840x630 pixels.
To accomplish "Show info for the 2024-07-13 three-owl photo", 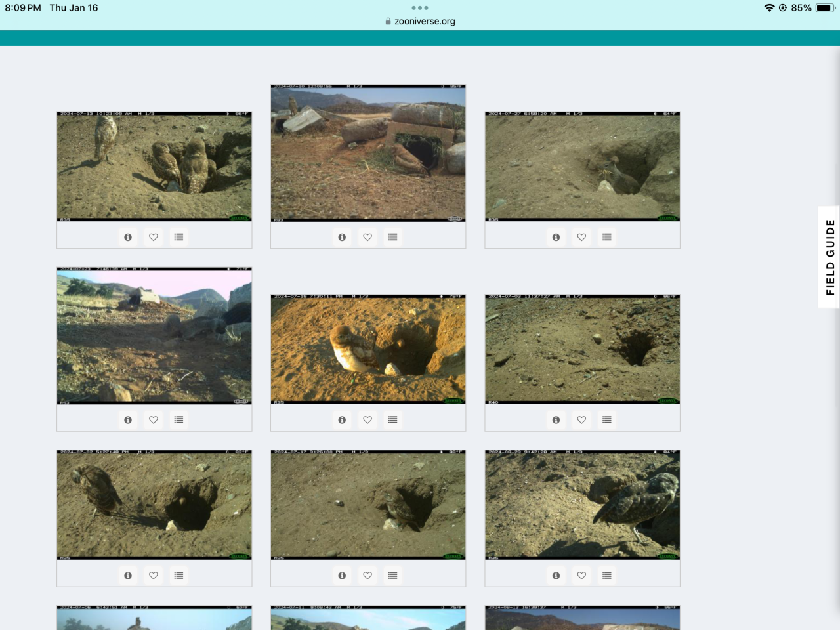I will (x=128, y=237).
